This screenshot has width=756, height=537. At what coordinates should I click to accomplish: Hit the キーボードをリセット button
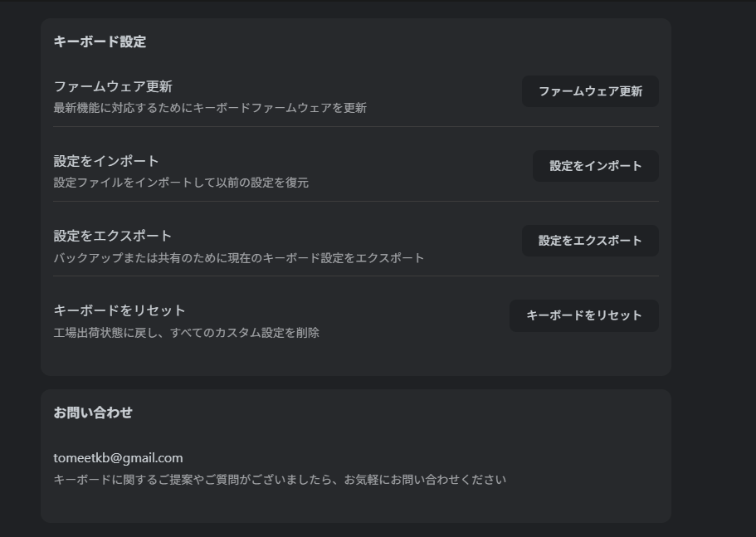pyautogui.click(x=583, y=315)
